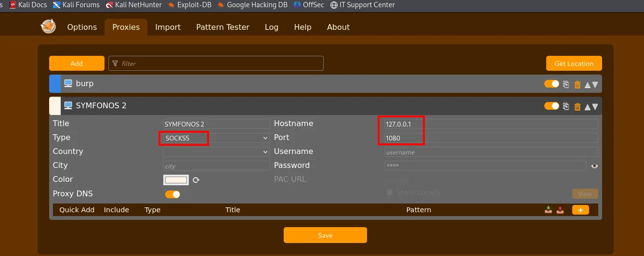Open the Country dropdown
The height and width of the screenshot is (256, 644).
(x=216, y=152)
